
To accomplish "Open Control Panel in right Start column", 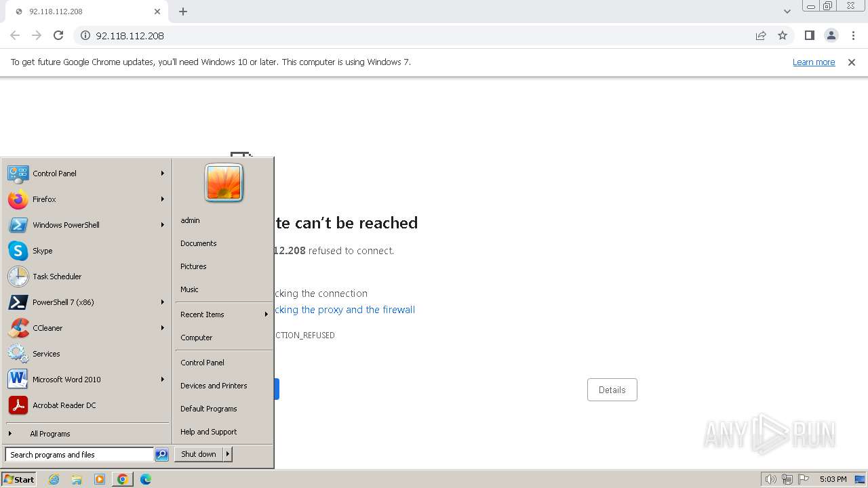I will coord(224,363).
